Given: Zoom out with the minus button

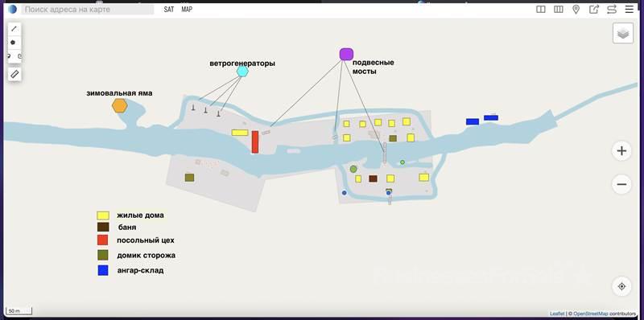Looking at the screenshot, I should [x=621, y=184].
